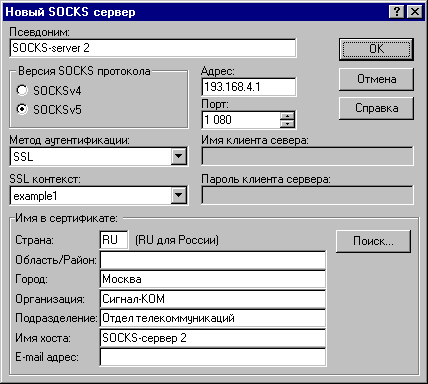Open the Метод аутентификации dropdown arrow
Viewport: 428px width, 384px height.
click(x=179, y=156)
